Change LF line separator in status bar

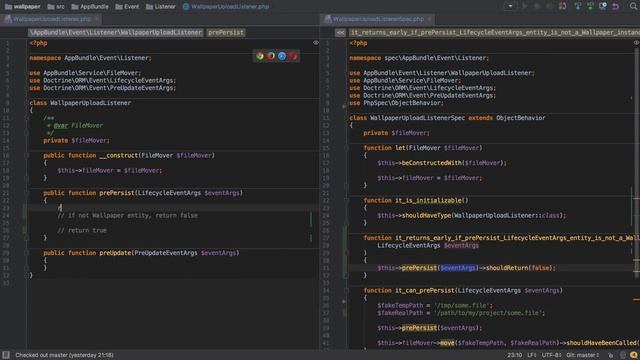tap(531, 355)
